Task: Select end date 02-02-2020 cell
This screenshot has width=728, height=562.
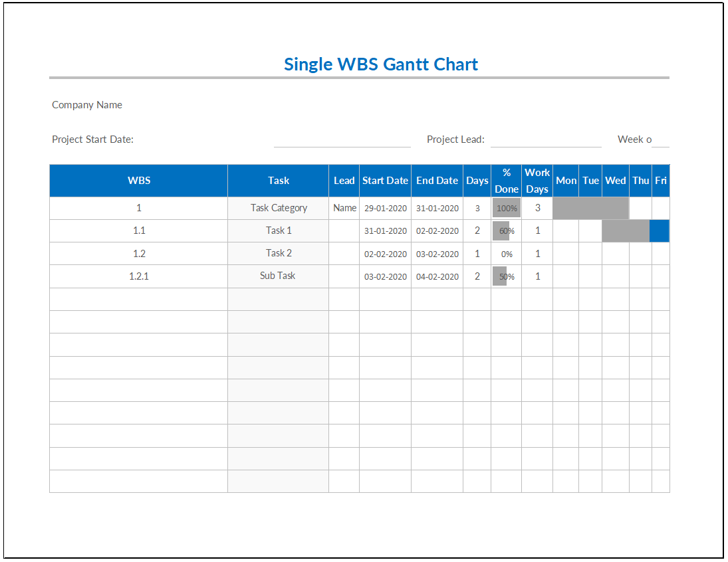Action: tap(437, 231)
